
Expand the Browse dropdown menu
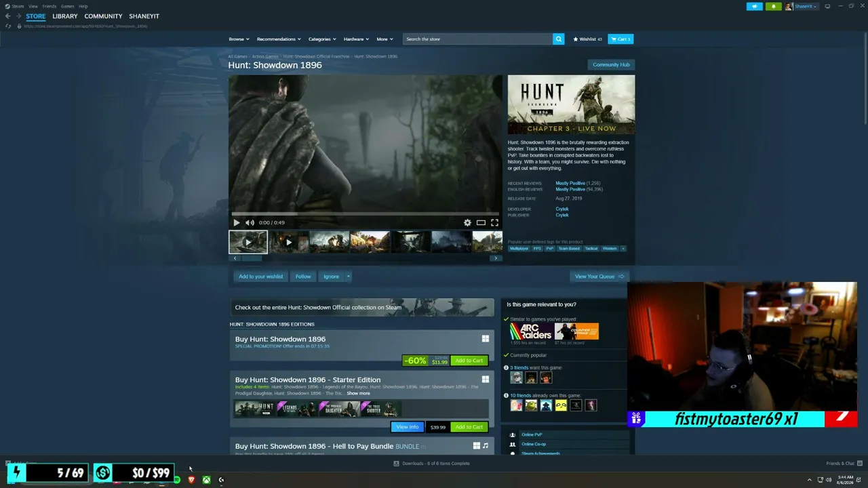tap(239, 39)
